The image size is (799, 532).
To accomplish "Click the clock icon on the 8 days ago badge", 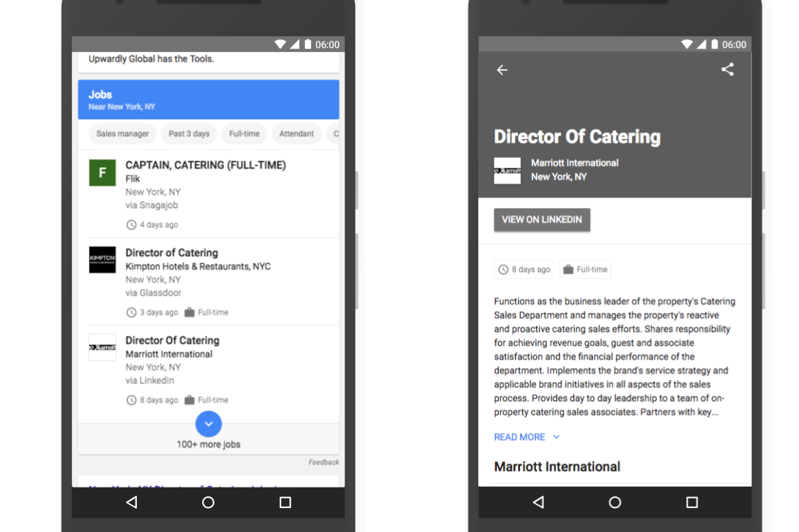I will pyautogui.click(x=504, y=270).
